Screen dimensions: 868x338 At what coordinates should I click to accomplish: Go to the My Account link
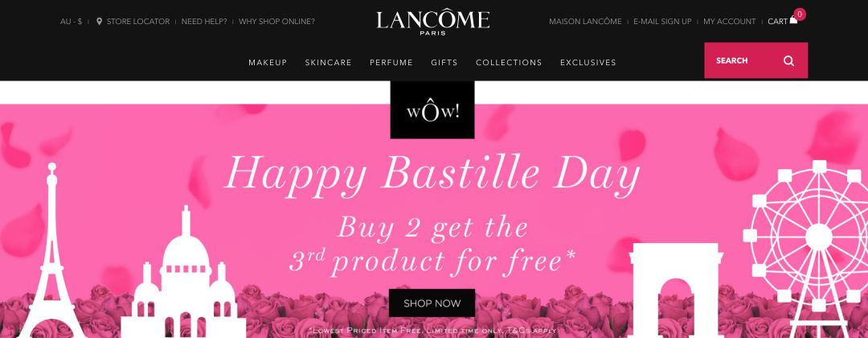pos(730,22)
